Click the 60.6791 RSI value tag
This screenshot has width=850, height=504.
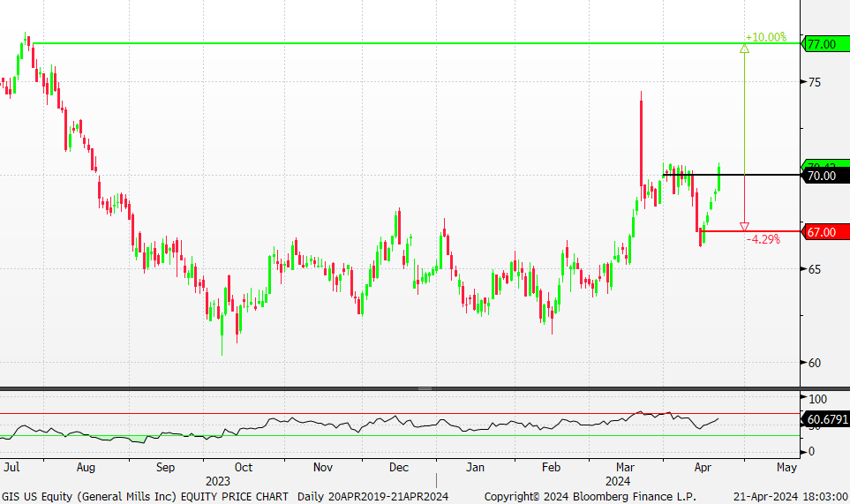pos(826,420)
